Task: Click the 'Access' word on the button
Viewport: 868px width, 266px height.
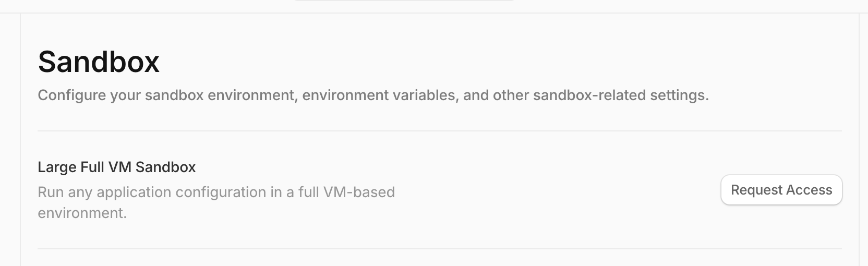Action: 809,190
